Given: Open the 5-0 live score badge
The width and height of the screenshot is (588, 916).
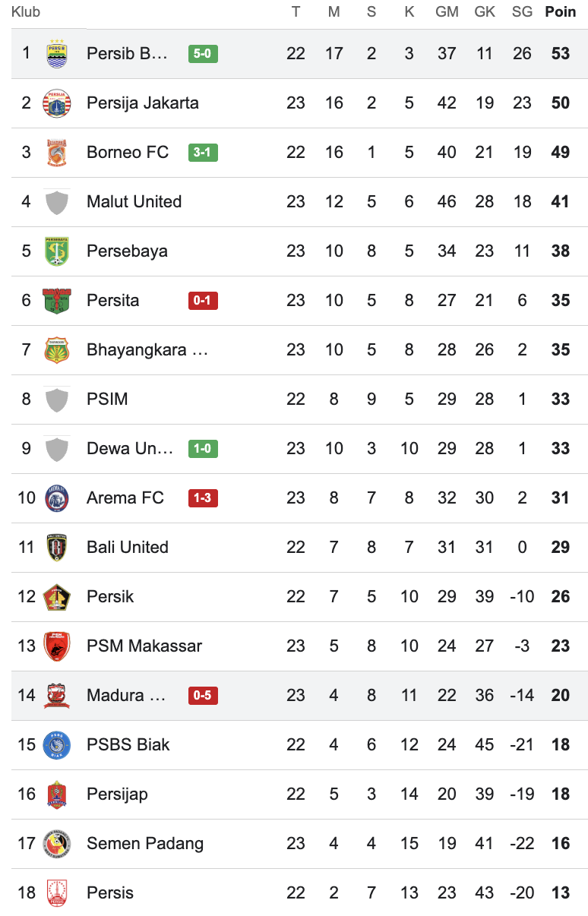Looking at the screenshot, I should coord(203,54).
